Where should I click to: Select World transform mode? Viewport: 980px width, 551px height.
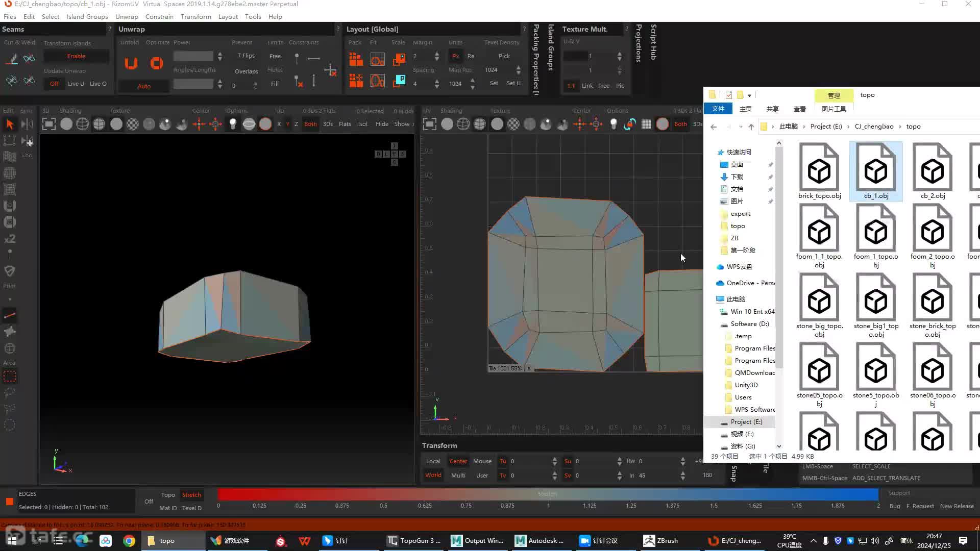433,475
